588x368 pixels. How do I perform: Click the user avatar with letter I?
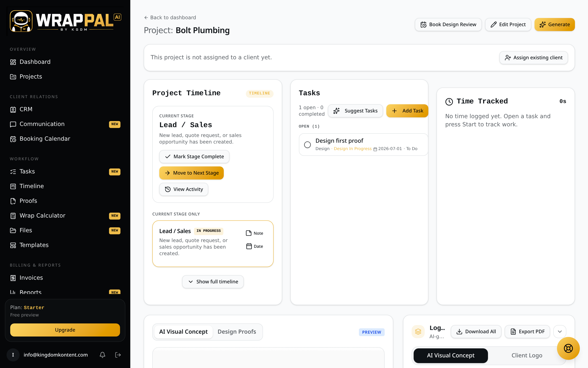pyautogui.click(x=13, y=355)
